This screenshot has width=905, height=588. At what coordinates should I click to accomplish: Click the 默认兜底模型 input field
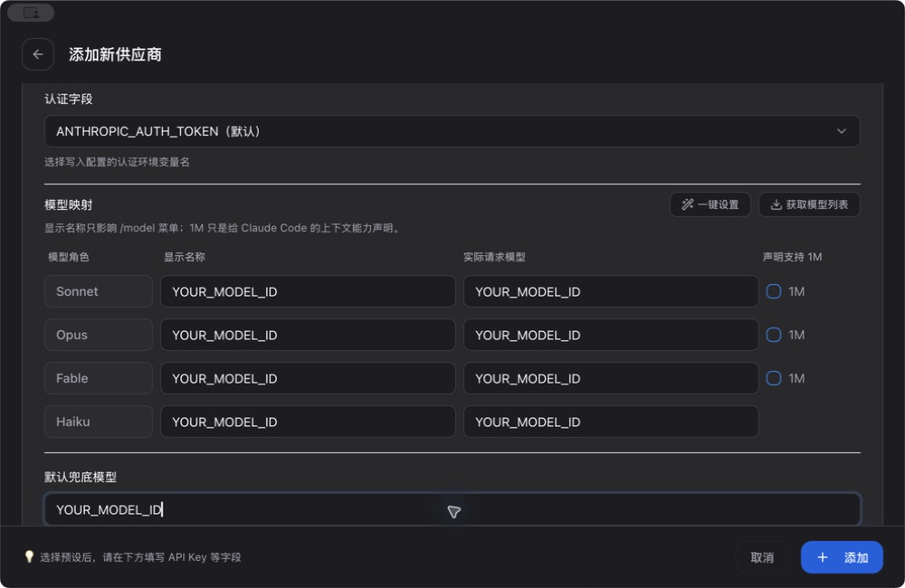(452, 509)
